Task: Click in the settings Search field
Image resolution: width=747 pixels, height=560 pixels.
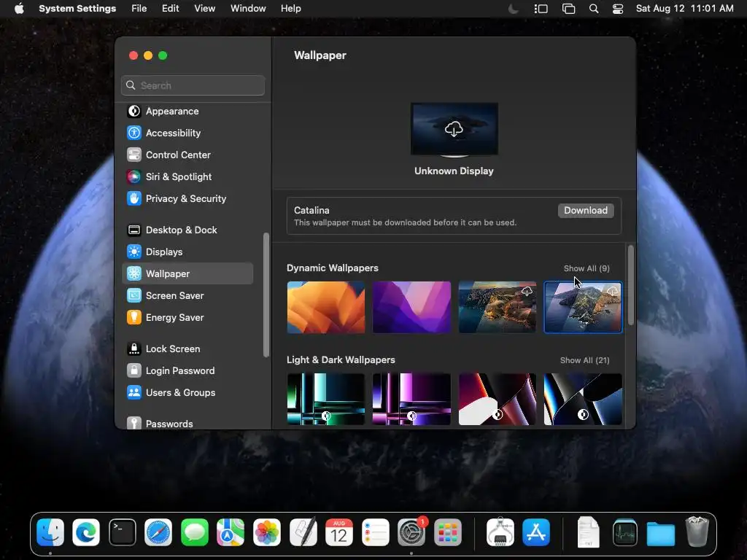Action: point(193,85)
